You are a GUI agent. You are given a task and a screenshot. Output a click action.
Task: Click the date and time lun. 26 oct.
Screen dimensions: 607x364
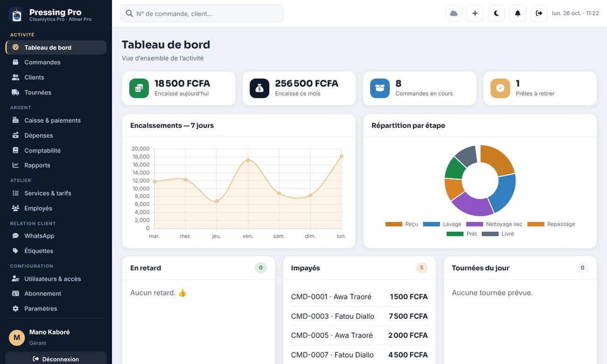575,13
